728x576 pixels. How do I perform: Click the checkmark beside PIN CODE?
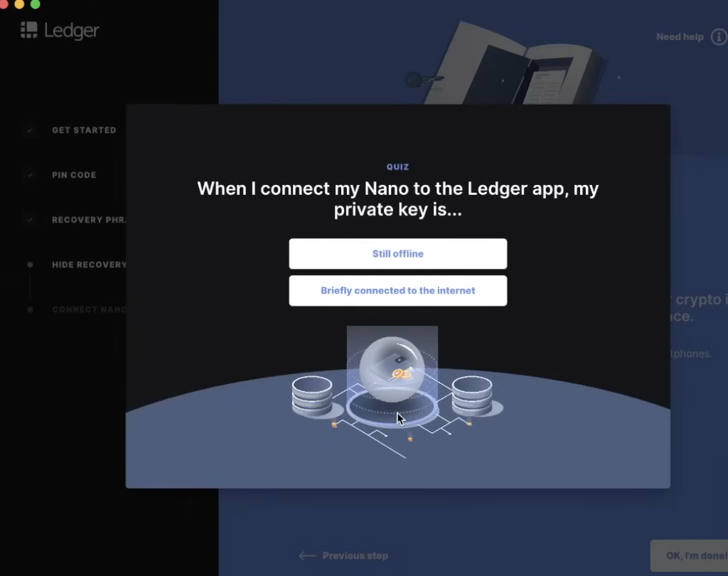30,175
